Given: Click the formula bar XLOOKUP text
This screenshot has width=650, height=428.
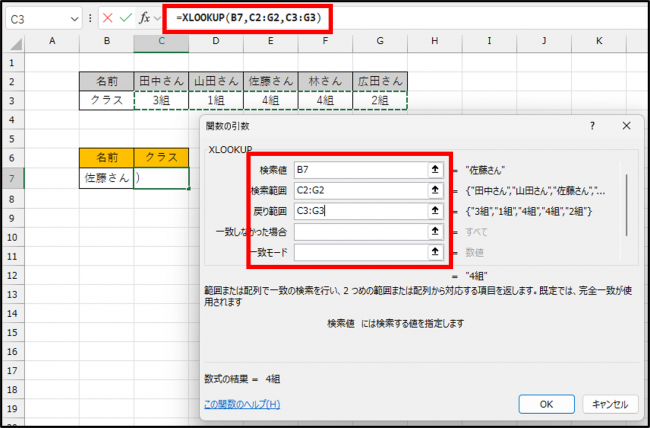Looking at the screenshot, I should pos(248,18).
